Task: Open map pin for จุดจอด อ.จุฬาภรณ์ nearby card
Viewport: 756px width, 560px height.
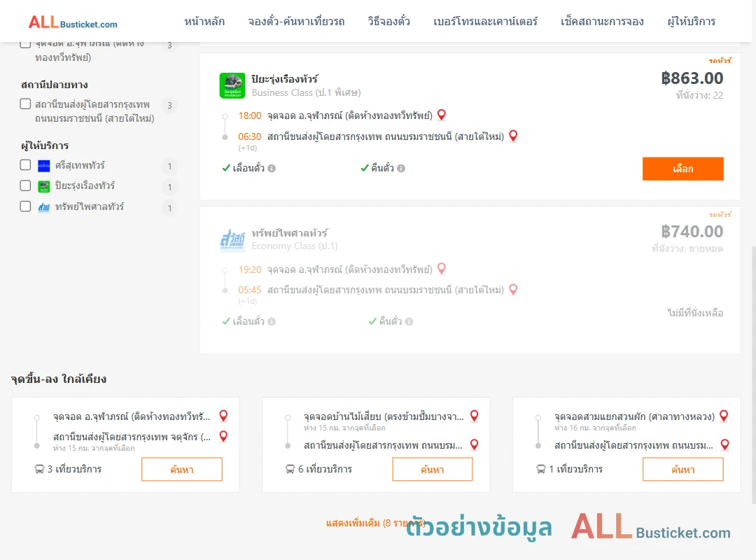Action: 223,416
